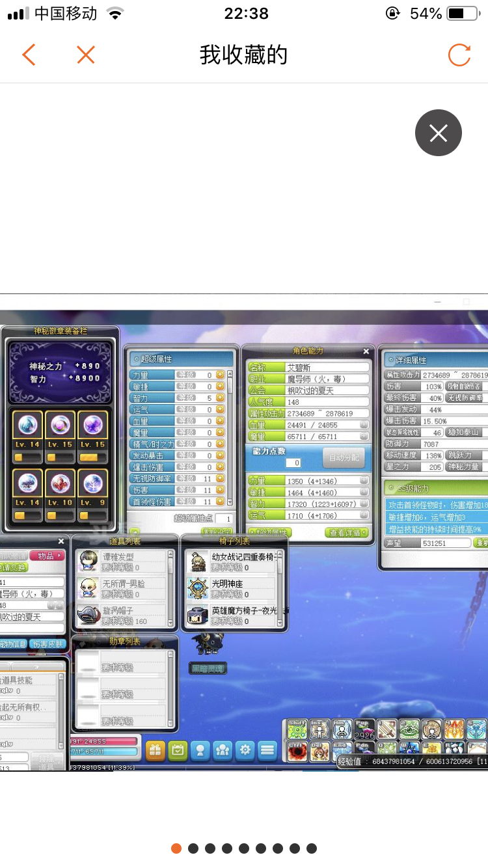This screenshot has width=488, height=868.
Task: Click the 黑暗灵魂 pet name tag
Action: (x=208, y=668)
